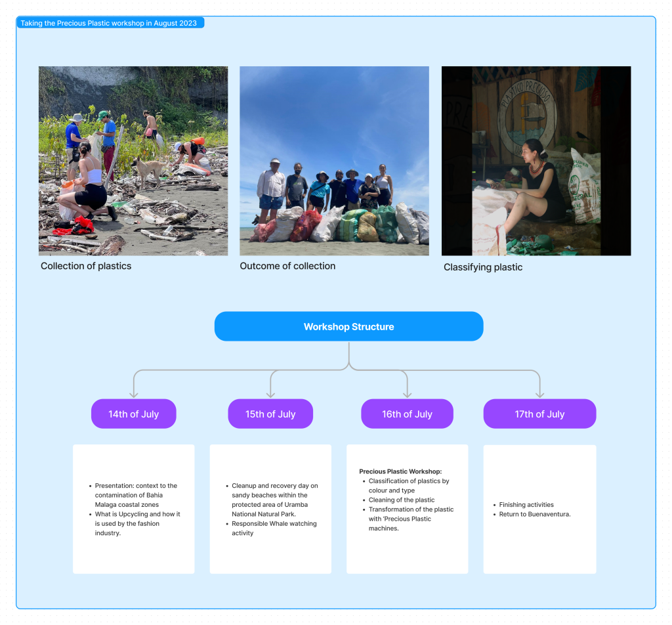Click the arrow connector pointing to 14th of July

(134, 384)
